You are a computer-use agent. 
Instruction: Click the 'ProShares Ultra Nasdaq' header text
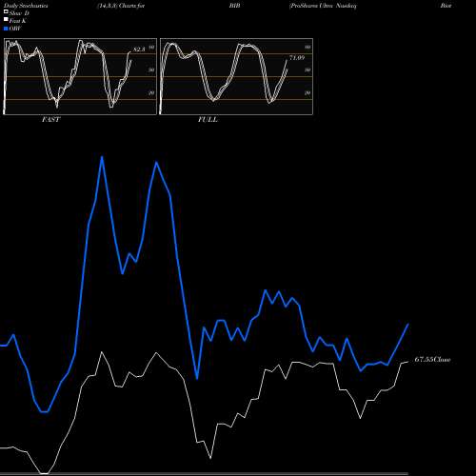pyautogui.click(x=323, y=6)
